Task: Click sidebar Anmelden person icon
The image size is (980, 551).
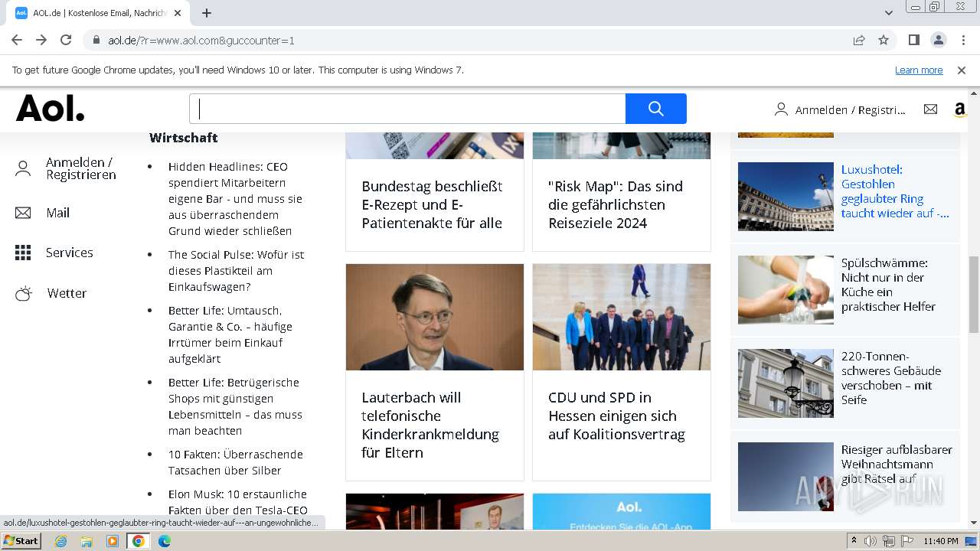Action: (x=23, y=169)
